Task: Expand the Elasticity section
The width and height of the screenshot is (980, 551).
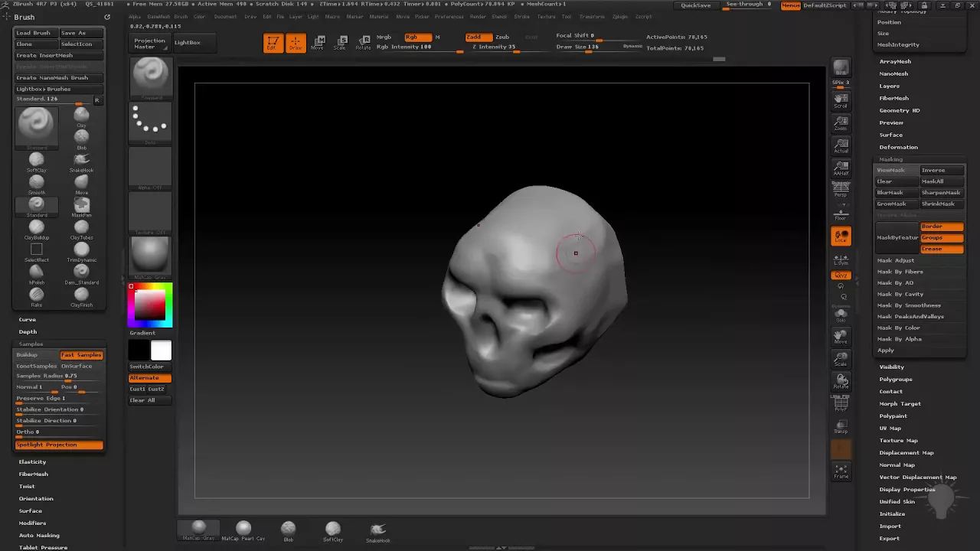Action: click(33, 462)
